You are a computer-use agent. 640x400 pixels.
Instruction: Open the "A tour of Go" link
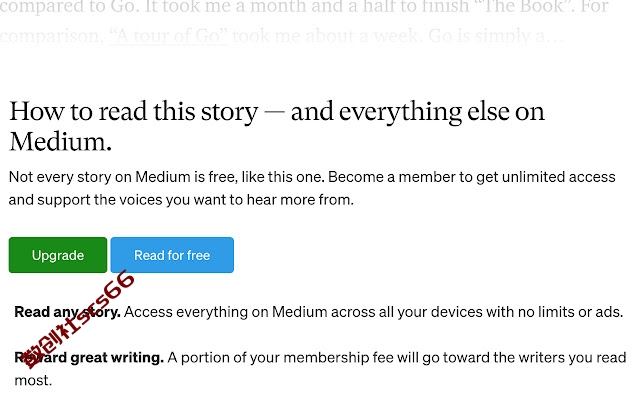168,36
